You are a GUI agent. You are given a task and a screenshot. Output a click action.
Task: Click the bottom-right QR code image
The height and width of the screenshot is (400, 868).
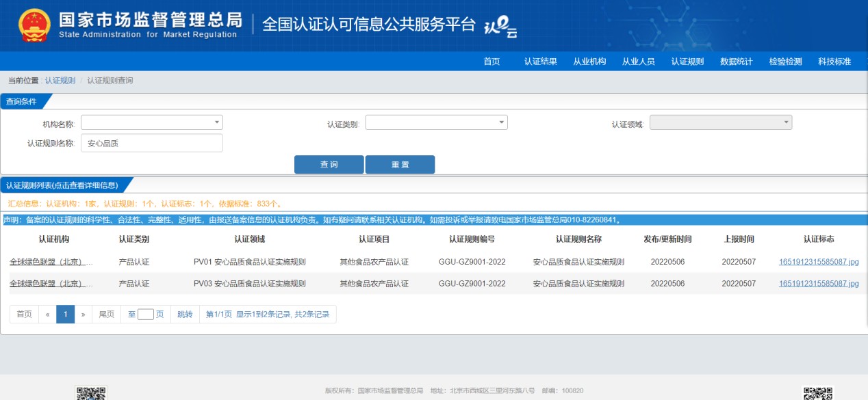coord(818,393)
